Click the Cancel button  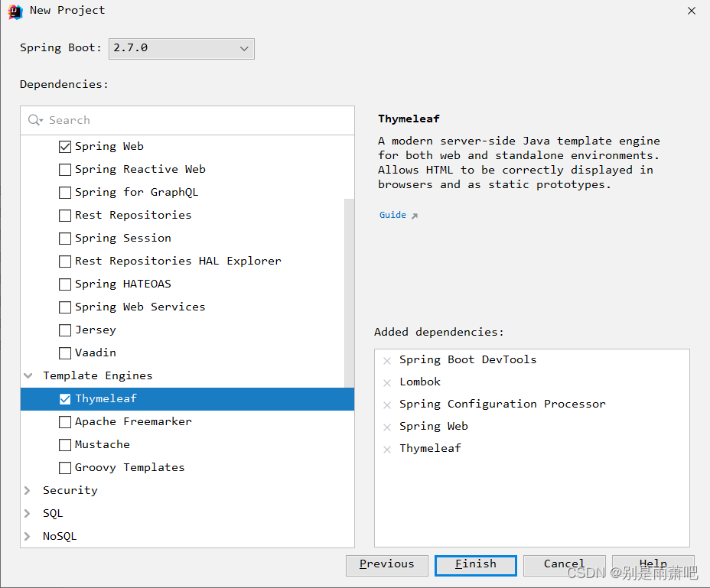(x=565, y=565)
